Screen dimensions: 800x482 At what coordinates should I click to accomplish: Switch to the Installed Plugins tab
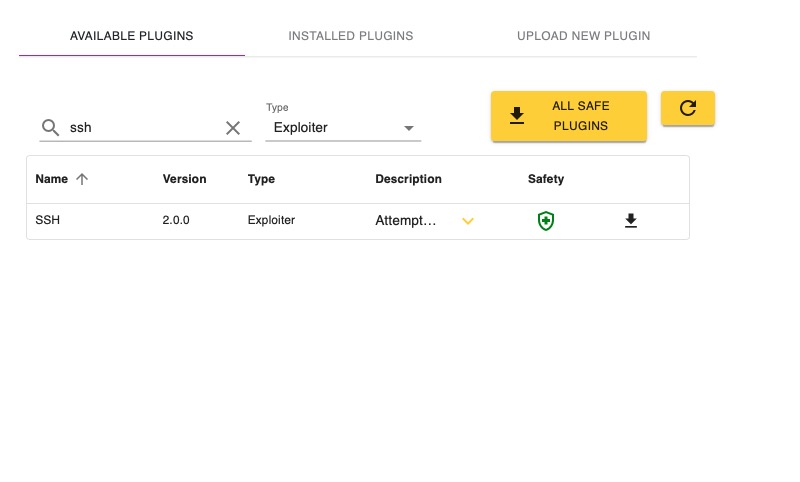coord(350,36)
